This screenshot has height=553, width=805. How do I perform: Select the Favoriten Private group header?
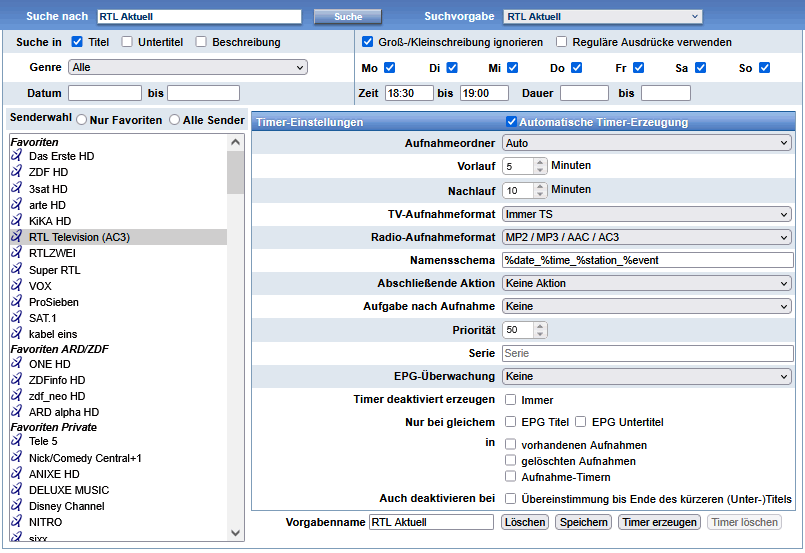click(53, 427)
